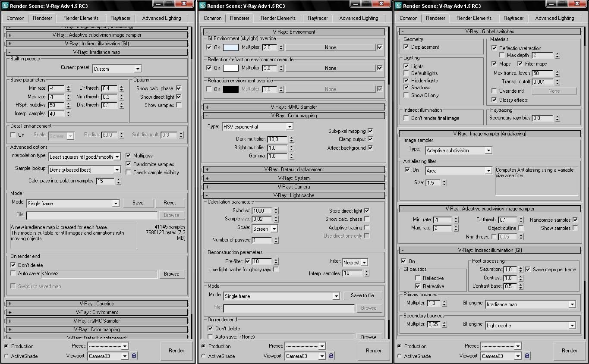Enable Don't render final image
Screen dimensions: 589x364
tap(406, 118)
